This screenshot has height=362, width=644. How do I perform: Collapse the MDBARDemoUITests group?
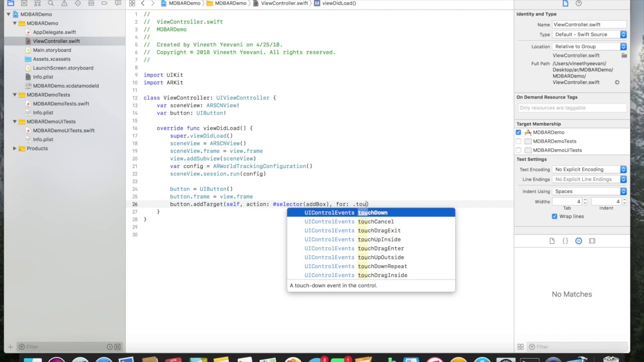(x=15, y=122)
